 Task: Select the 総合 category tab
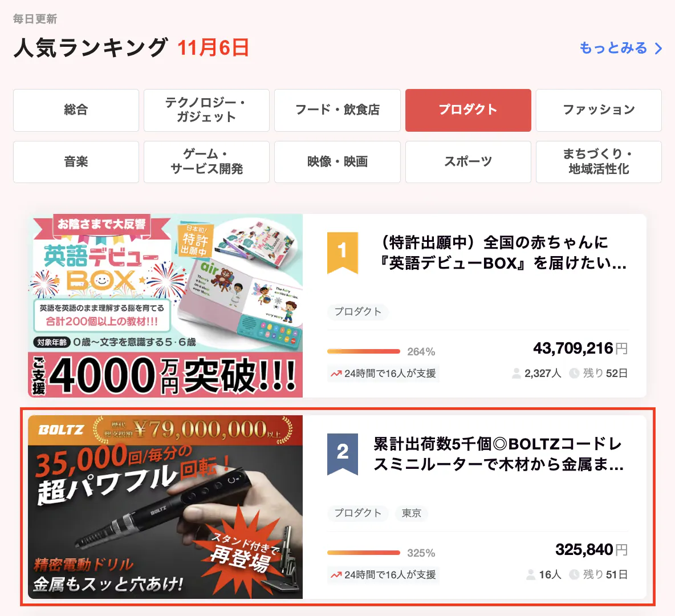point(76,110)
